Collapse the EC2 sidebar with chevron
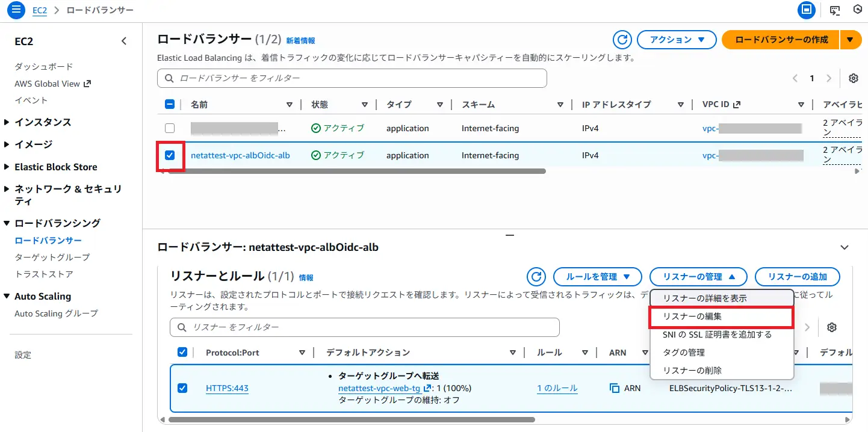The image size is (868, 432). [124, 42]
